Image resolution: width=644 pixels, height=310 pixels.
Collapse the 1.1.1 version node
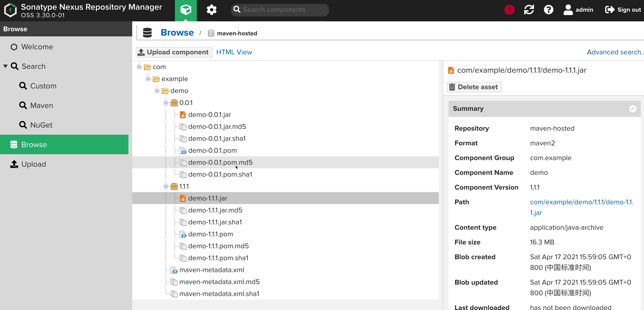166,187
